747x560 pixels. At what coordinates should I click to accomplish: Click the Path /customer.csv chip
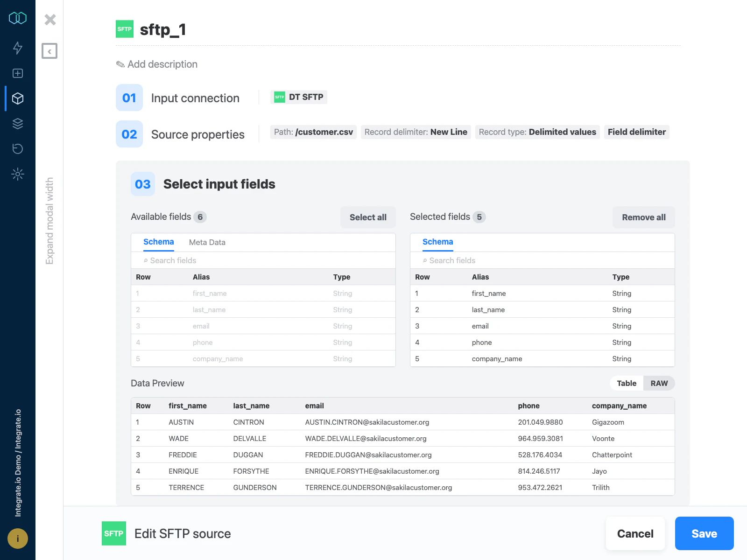[314, 132]
